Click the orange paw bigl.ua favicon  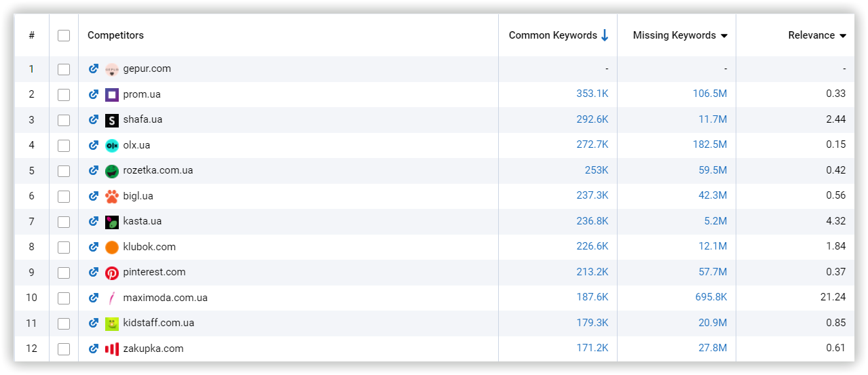[112, 197]
